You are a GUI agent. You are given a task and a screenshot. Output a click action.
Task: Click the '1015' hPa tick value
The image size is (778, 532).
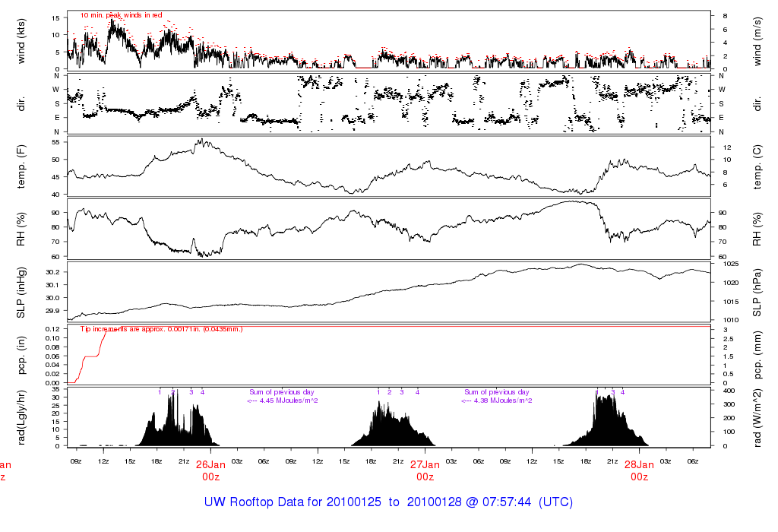coord(731,302)
